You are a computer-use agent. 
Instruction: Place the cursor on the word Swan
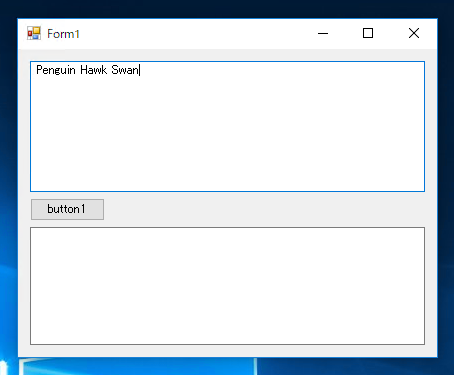pos(125,70)
